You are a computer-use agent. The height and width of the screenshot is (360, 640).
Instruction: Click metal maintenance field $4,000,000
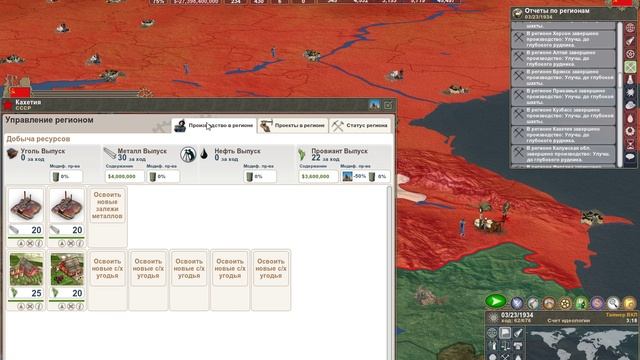click(124, 176)
